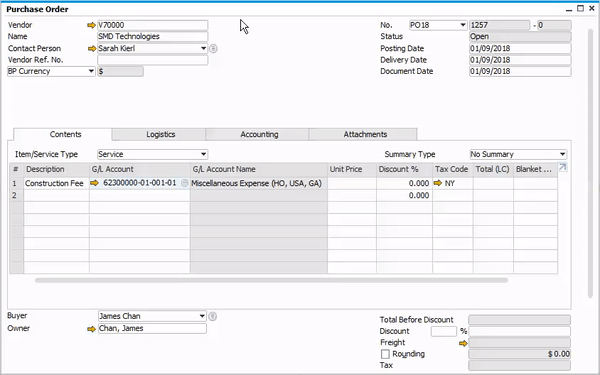Image resolution: width=600 pixels, height=375 pixels.
Task: Click the Status field showing Open
Action: (520, 36)
